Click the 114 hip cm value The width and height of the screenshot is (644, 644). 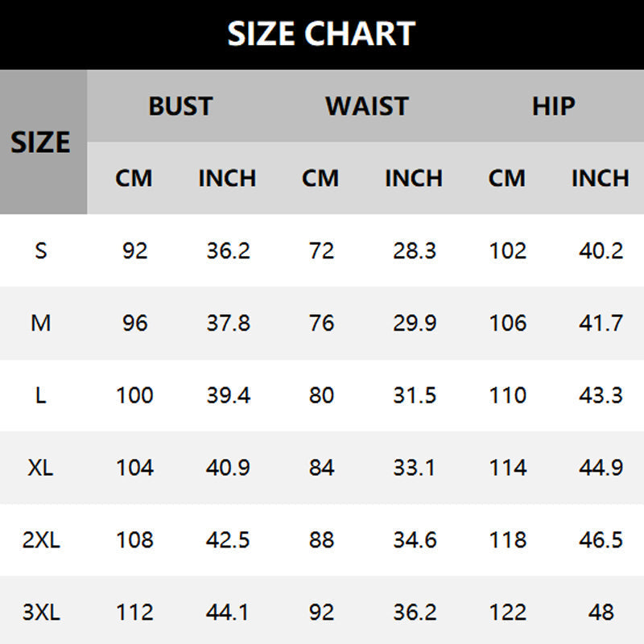click(507, 468)
